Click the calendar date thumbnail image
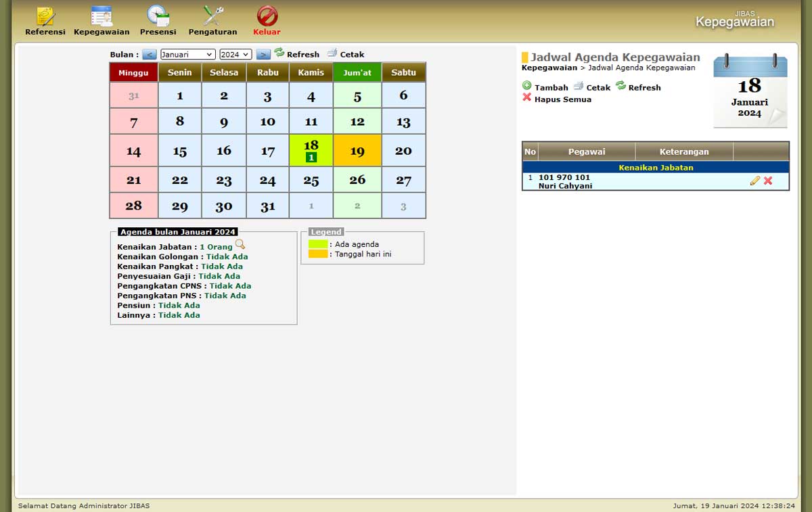The image size is (812, 512). [750, 91]
